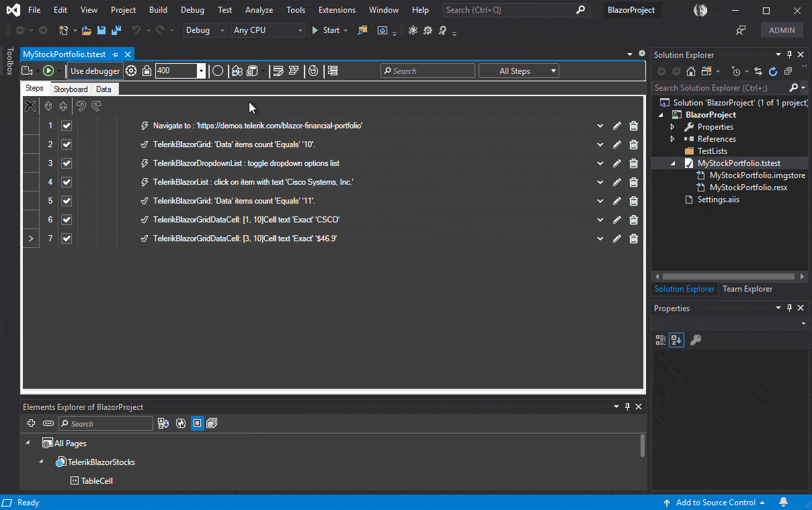812x510 pixels.
Task: Uncheck the checkbox for step 3
Action: pos(67,163)
